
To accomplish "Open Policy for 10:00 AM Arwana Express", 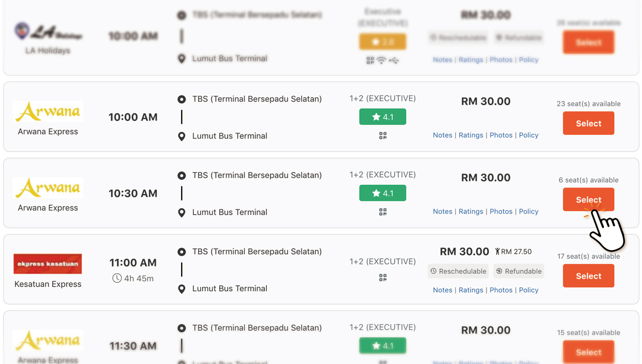I will pyautogui.click(x=529, y=135).
